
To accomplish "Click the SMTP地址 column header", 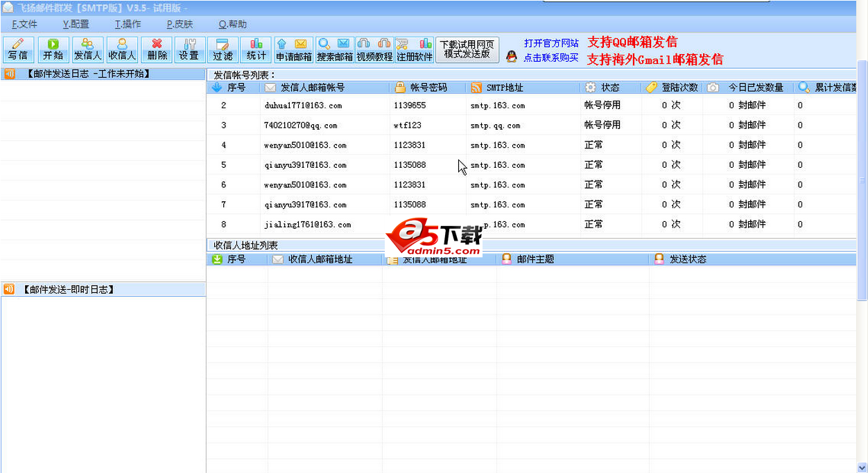I will [523, 87].
